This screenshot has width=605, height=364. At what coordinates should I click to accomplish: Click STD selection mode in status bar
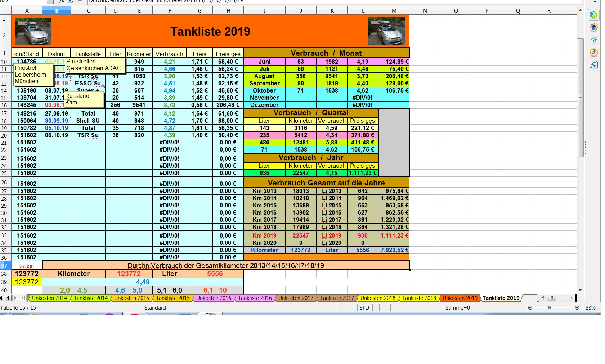tap(364, 307)
